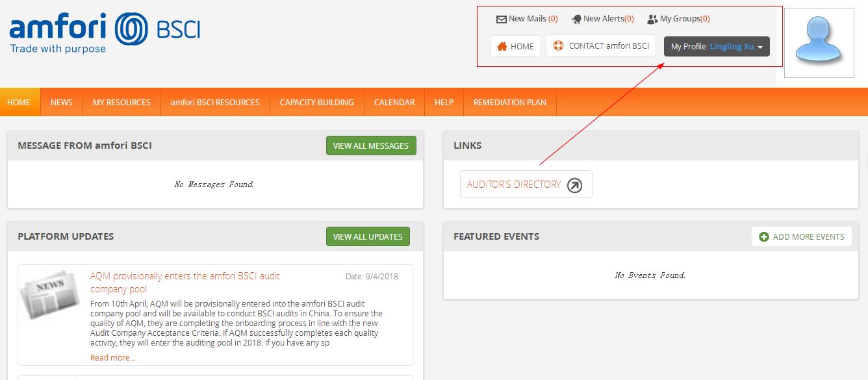Click the plus icon on Add More Events
Screen dimensions: 868x380
click(764, 237)
